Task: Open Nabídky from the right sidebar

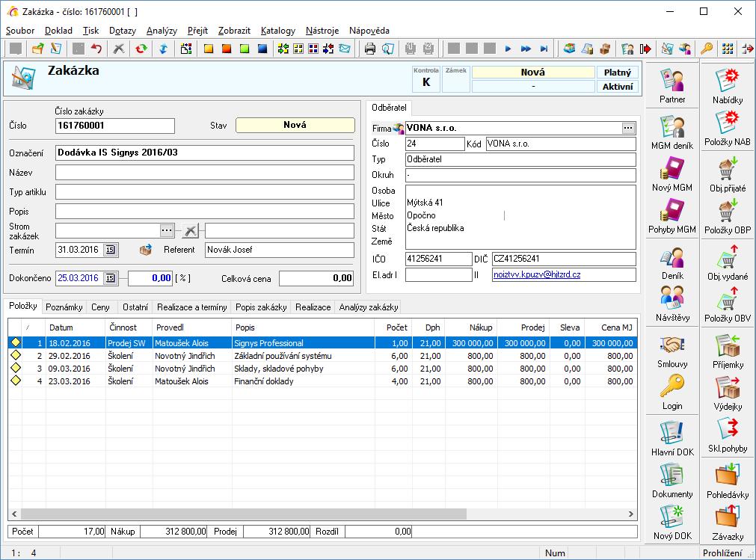Action: click(x=728, y=86)
